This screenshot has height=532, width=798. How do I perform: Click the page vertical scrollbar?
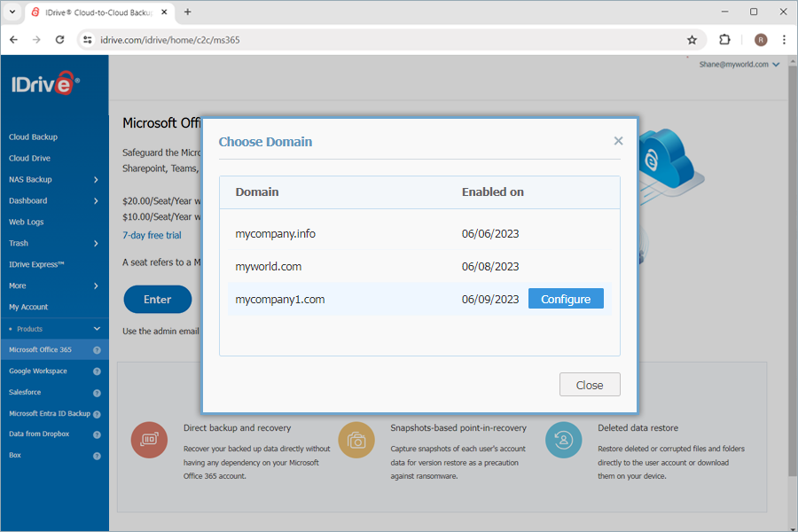792,270
